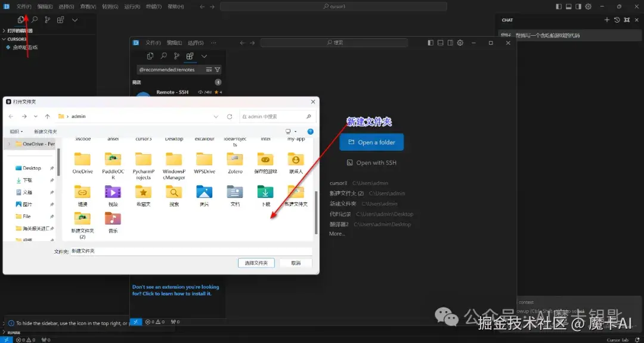Expand address bar history dropdown chevron
Image resolution: width=644 pixels, height=343 pixels.
[x=216, y=117]
